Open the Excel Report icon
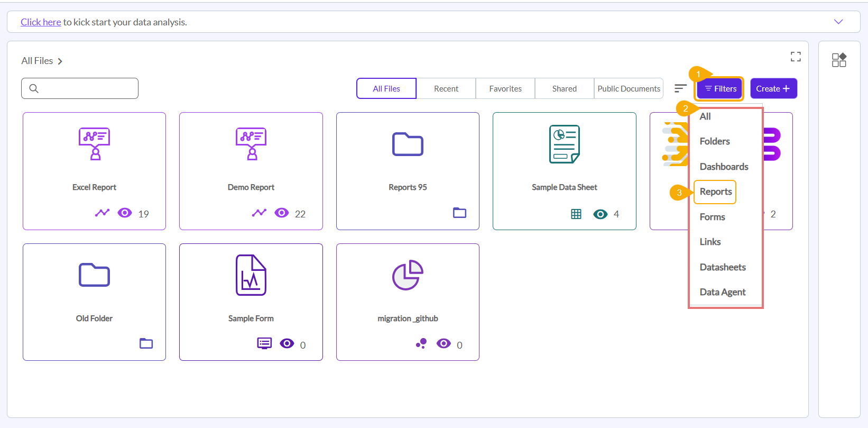 pos(94,143)
